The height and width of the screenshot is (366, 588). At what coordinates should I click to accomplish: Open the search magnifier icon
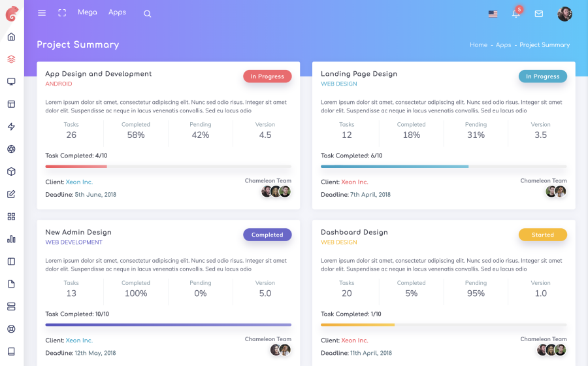point(148,14)
